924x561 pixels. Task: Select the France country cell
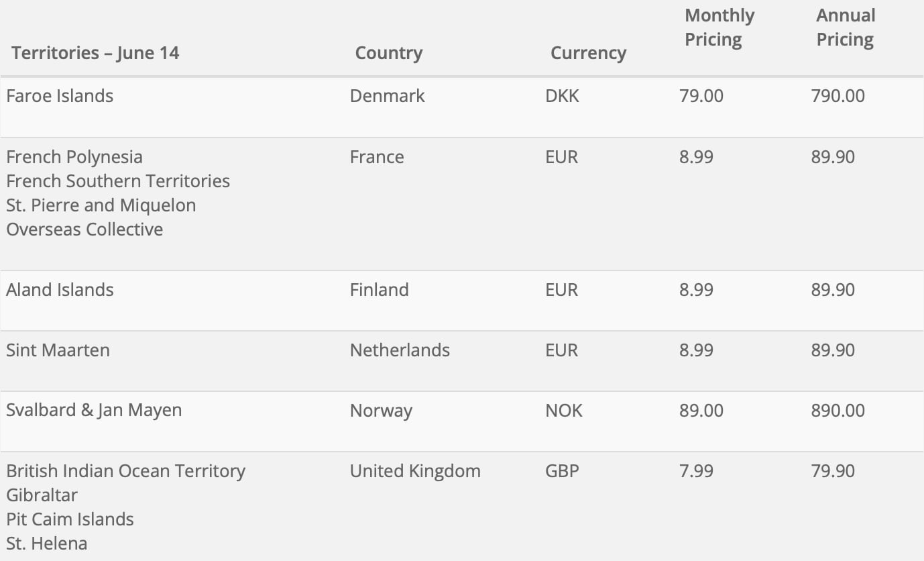(377, 157)
